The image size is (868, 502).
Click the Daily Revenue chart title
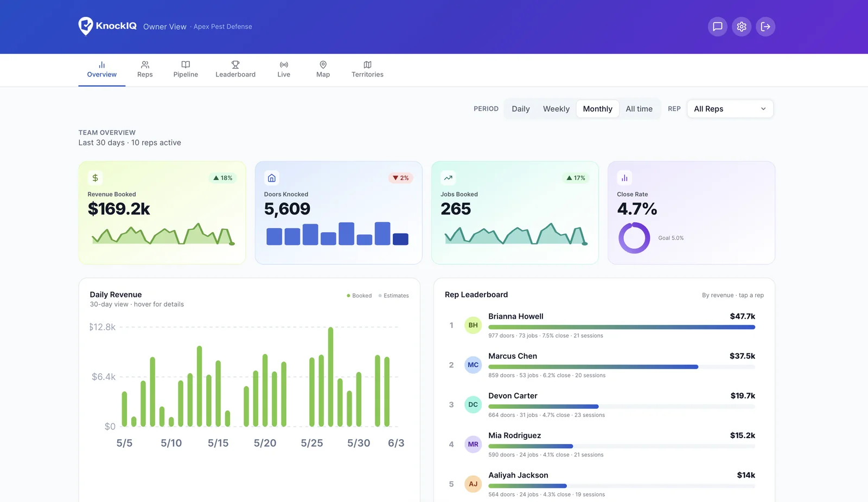point(116,295)
